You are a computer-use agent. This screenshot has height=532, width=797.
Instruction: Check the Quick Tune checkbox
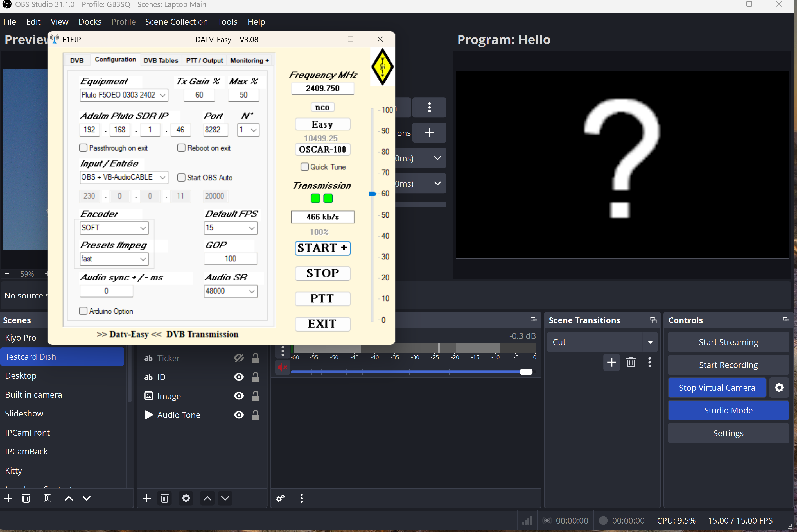pos(305,167)
